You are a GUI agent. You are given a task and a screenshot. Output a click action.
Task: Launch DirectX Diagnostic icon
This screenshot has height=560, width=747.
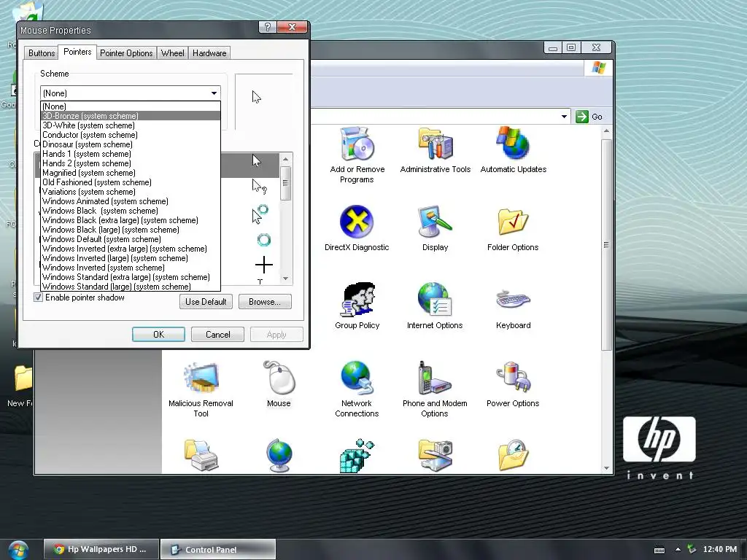click(x=357, y=222)
